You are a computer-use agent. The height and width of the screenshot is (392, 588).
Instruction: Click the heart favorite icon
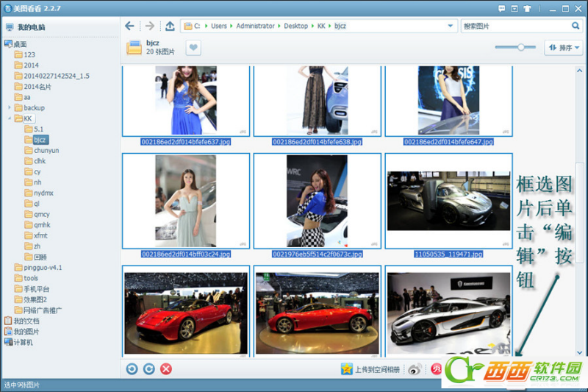(193, 48)
